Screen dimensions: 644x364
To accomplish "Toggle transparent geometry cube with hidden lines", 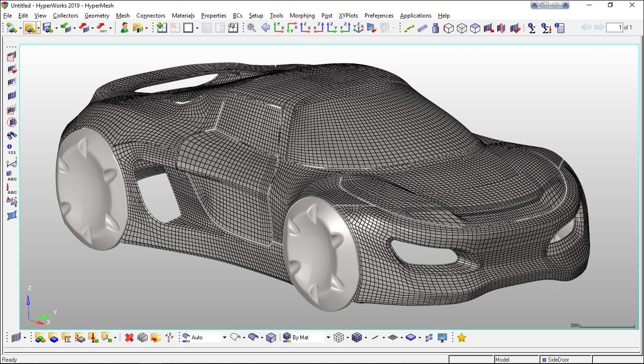I will pos(462,28).
